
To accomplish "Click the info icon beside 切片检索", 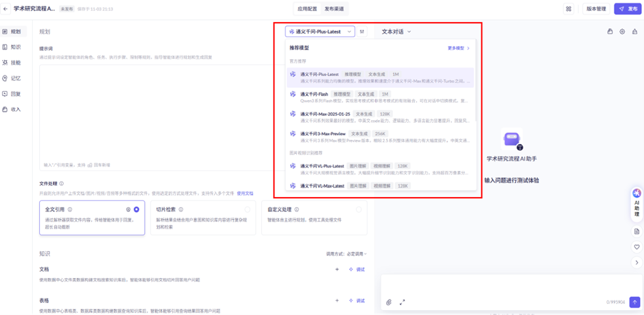I will [x=181, y=209].
